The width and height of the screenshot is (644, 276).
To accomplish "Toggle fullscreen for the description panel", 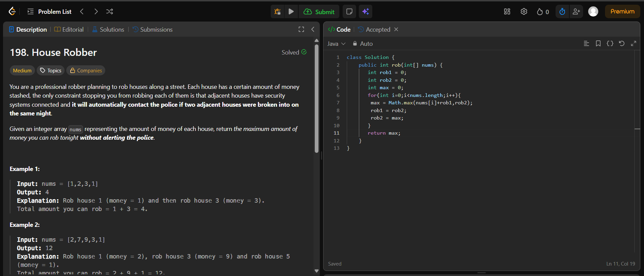I will pos(301,30).
